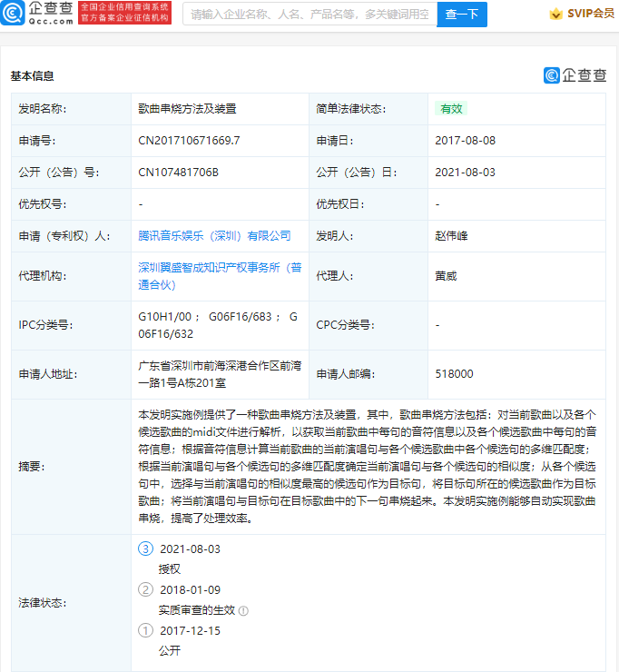Screen dimensions: 619x672
Task: Click the IPC classification G10H1/00 value
Action: click(x=165, y=317)
